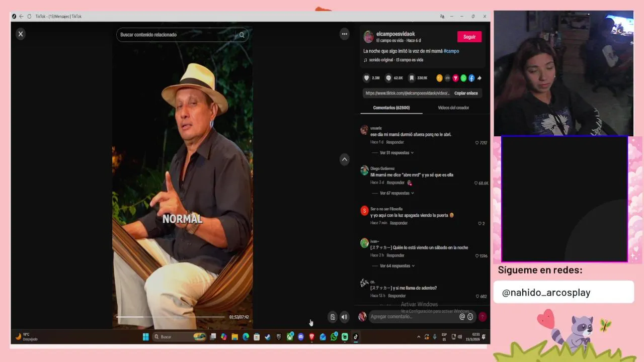Image resolution: width=644 pixels, height=362 pixels.
Task: Post comment with red send button
Action: (x=482, y=317)
